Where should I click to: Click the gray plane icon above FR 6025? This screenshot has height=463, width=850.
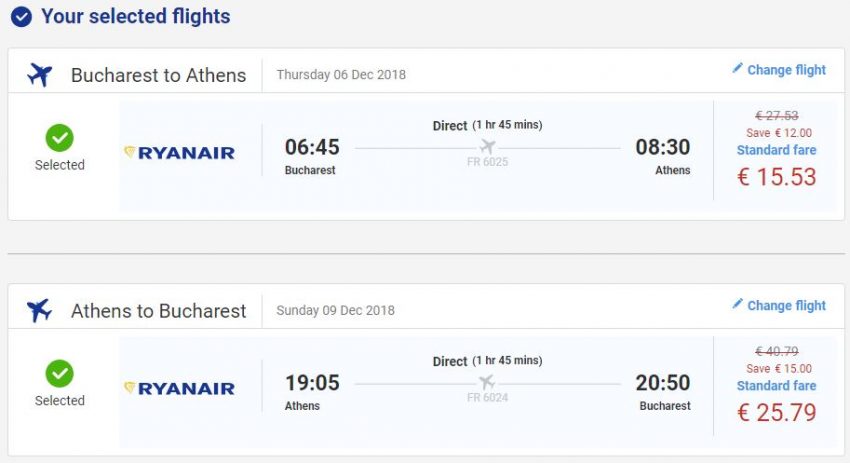(487, 147)
